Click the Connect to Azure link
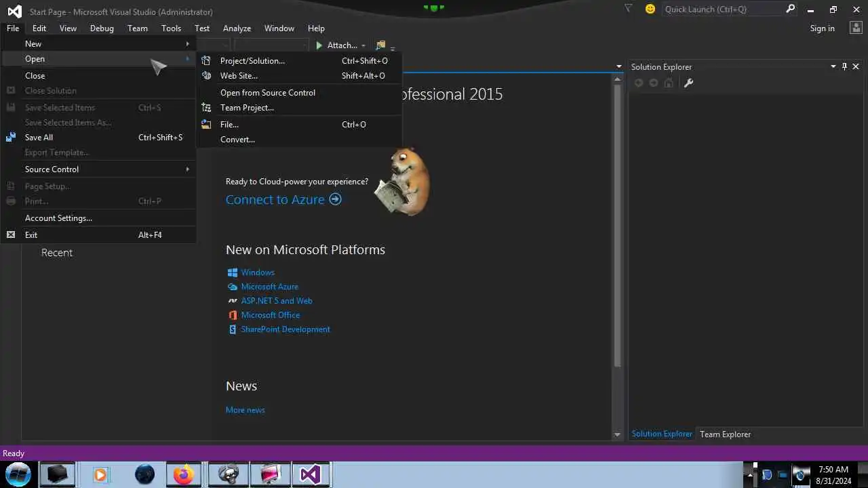Image resolution: width=868 pixels, height=488 pixels. click(275, 199)
